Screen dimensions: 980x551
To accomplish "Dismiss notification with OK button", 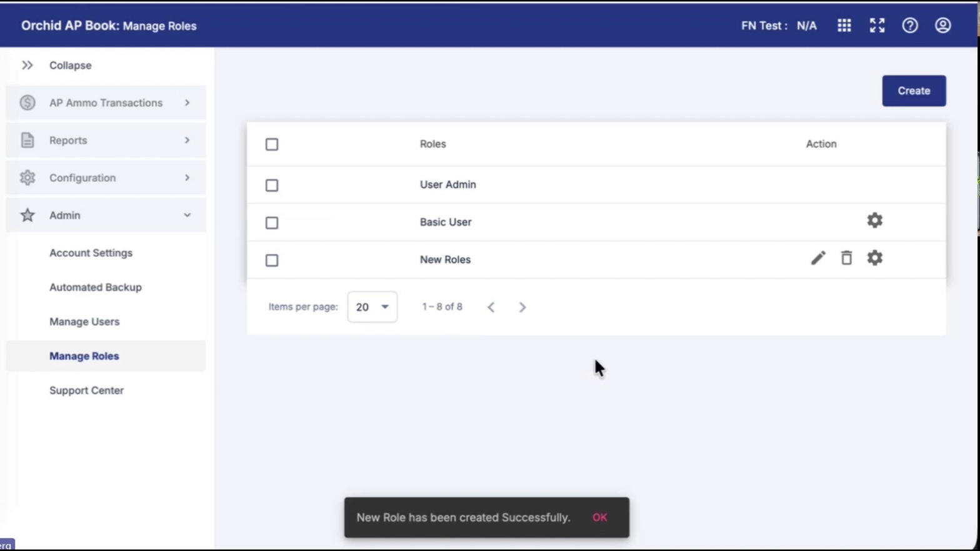I will tap(599, 517).
